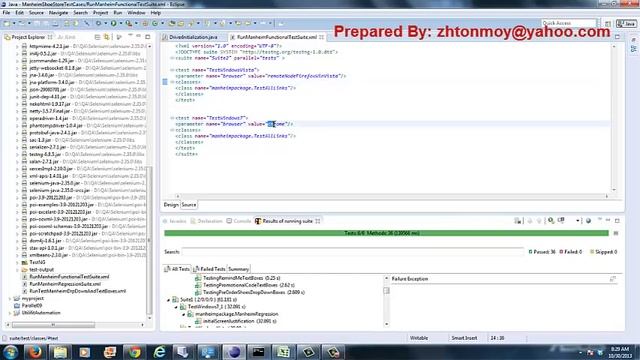This screenshot has height=360, width=640.
Task: Select the Parallel09 project
Action: (x=32, y=306)
